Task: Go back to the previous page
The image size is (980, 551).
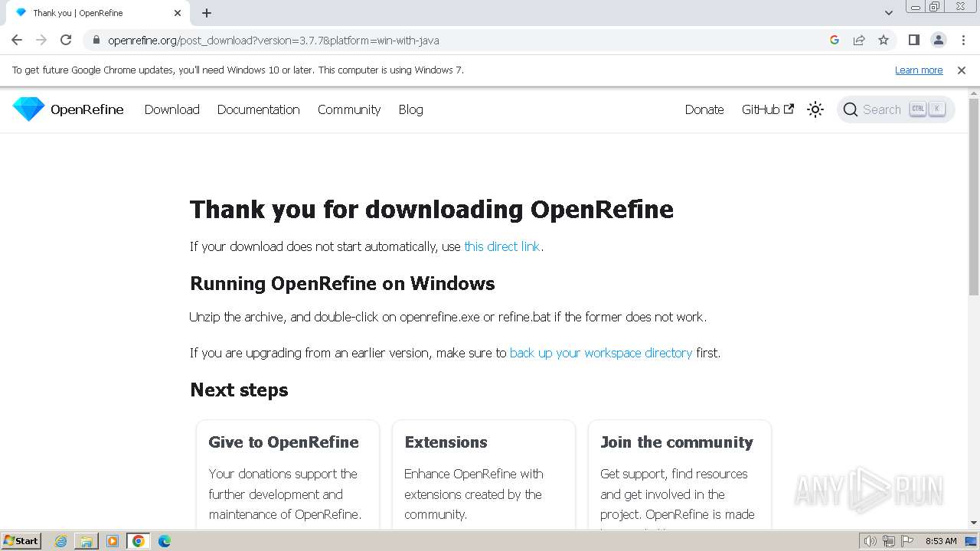Action: click(17, 40)
